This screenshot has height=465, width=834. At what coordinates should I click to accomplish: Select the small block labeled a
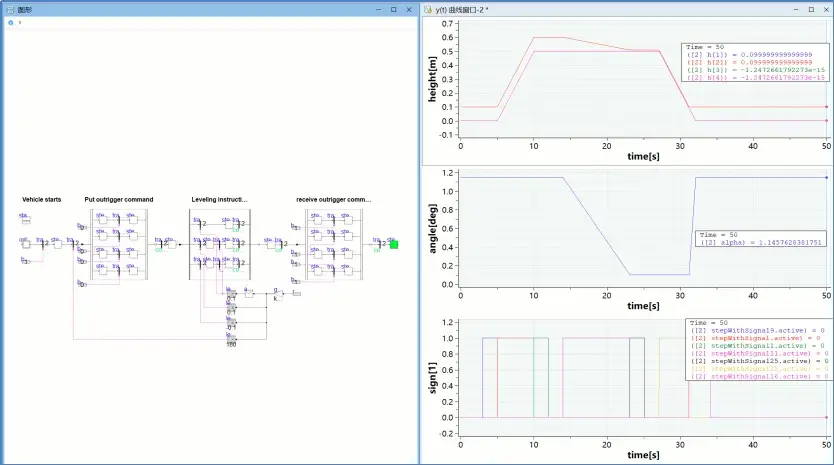coord(248,293)
